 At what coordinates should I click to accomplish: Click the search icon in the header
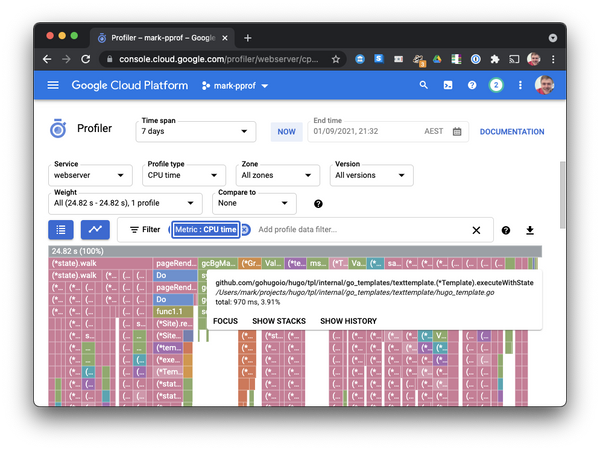(x=425, y=86)
